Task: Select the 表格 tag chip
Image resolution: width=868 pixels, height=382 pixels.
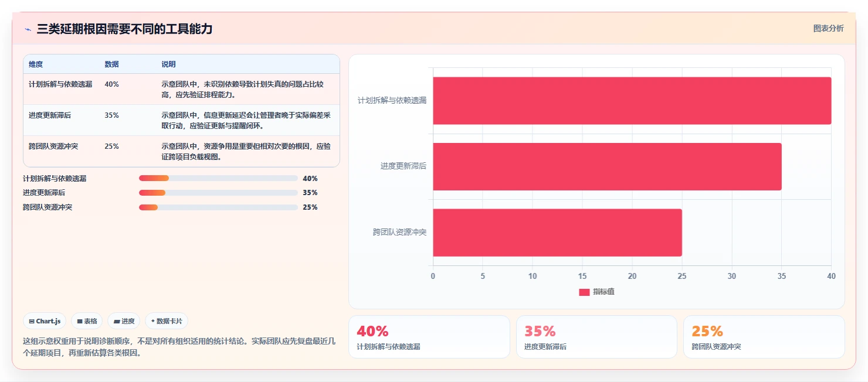Action: (x=87, y=321)
